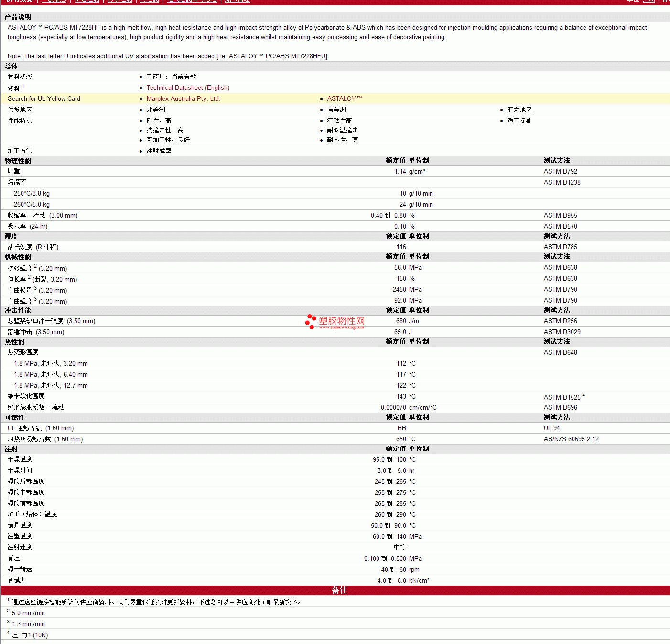
Task: Click the 模具温度 row label
Action: pos(20,525)
